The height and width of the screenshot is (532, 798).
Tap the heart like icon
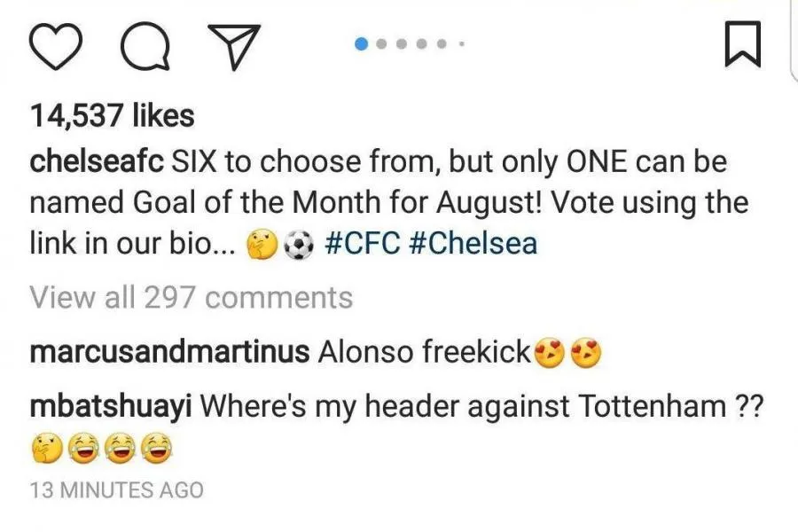56,46
